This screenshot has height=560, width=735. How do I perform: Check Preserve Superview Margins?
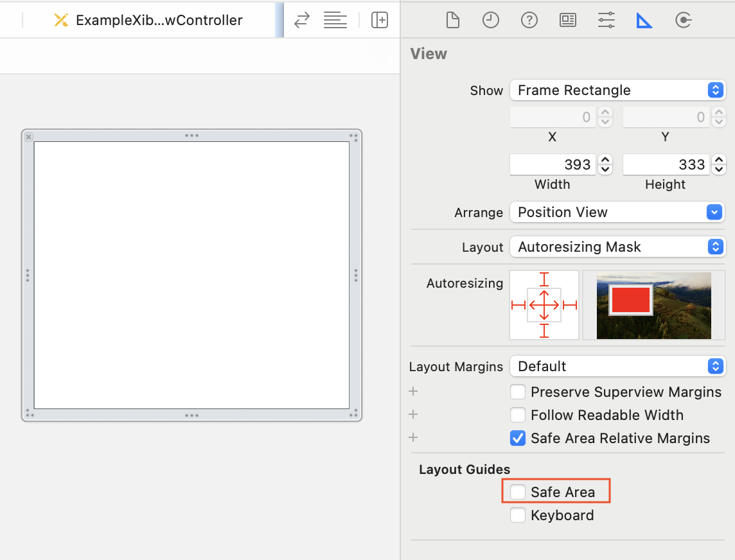[518, 392]
